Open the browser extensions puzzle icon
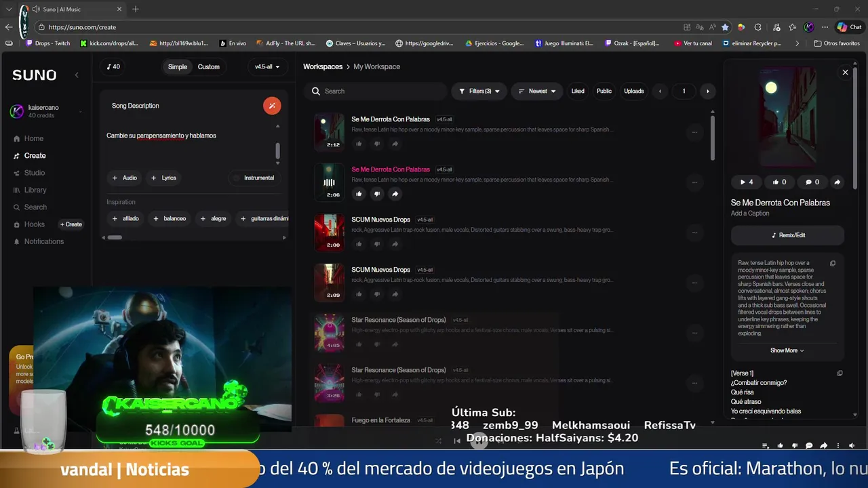Image resolution: width=868 pixels, height=488 pixels. click(757, 27)
